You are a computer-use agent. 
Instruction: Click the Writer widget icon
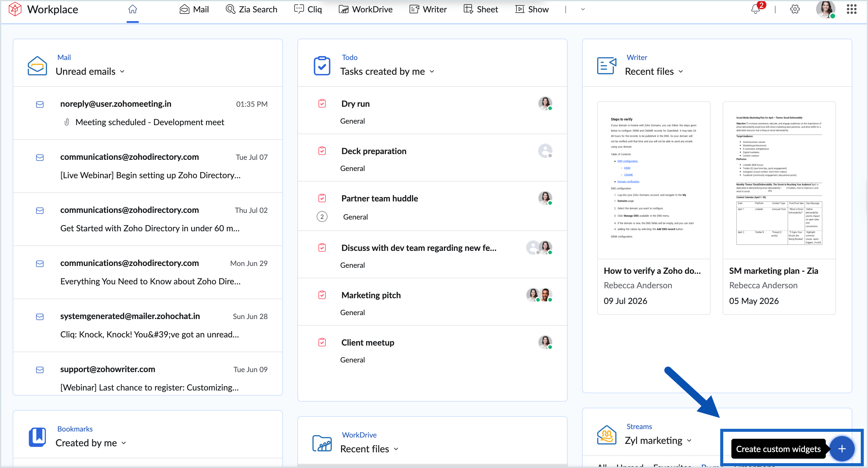pyautogui.click(x=607, y=66)
